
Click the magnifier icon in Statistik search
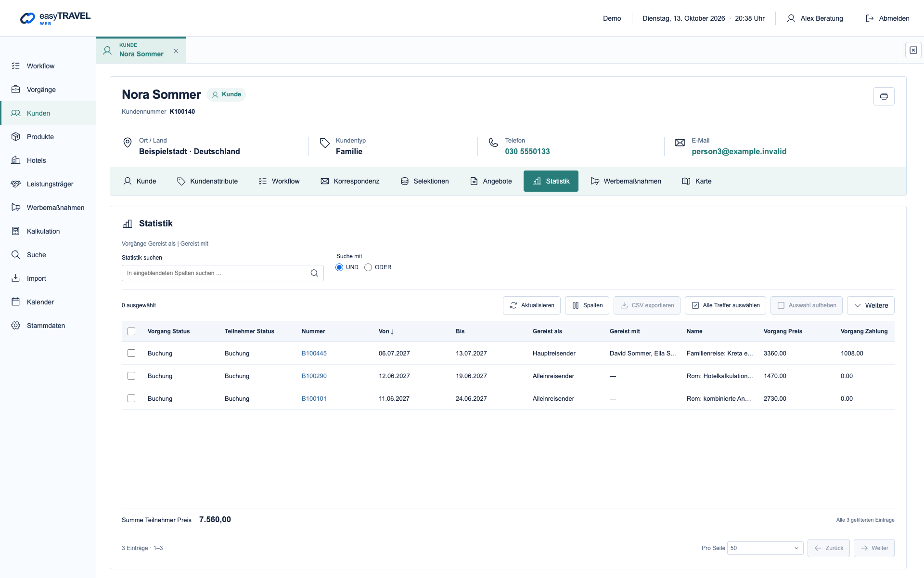click(x=314, y=273)
